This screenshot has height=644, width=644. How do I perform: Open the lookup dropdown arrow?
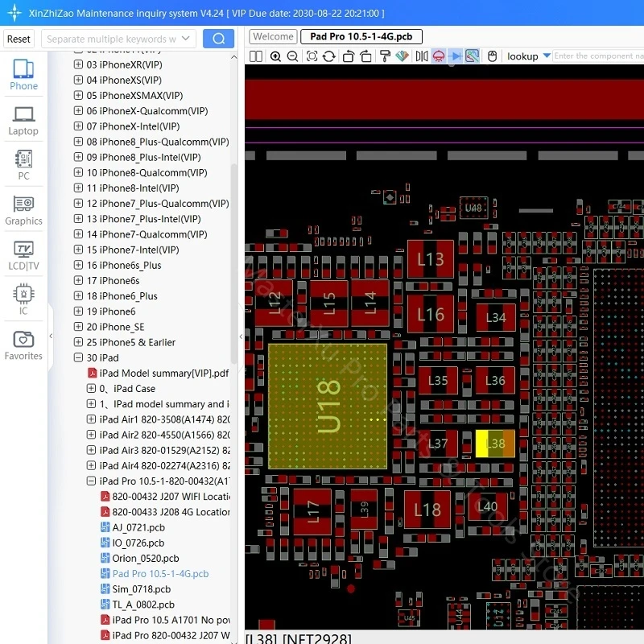[x=547, y=56]
